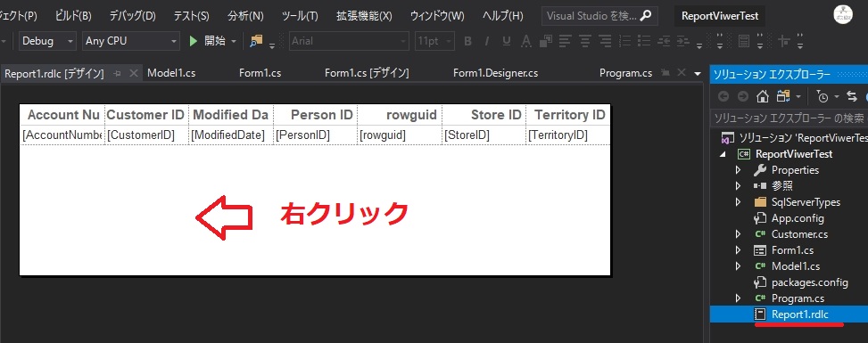Switch to the Form1.Designer.cs tab
Image resolution: width=868 pixels, height=343 pixels.
pos(495,73)
